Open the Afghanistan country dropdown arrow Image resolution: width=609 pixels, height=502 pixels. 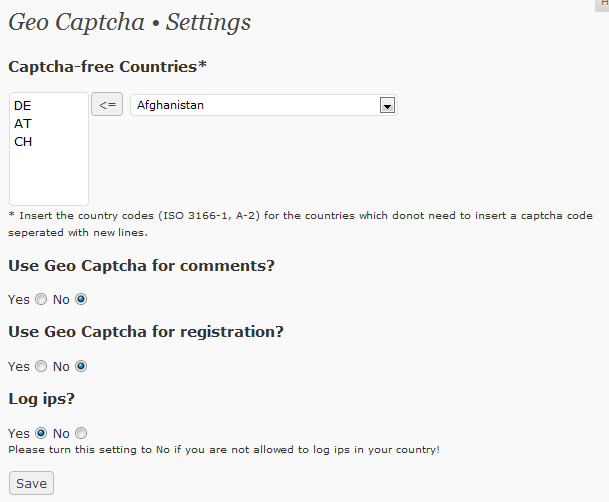[x=387, y=105]
